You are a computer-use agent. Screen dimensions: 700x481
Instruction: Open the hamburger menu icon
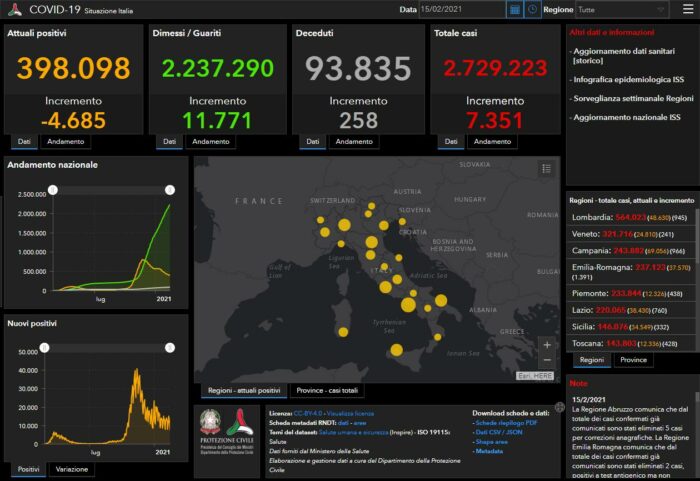[688, 9]
